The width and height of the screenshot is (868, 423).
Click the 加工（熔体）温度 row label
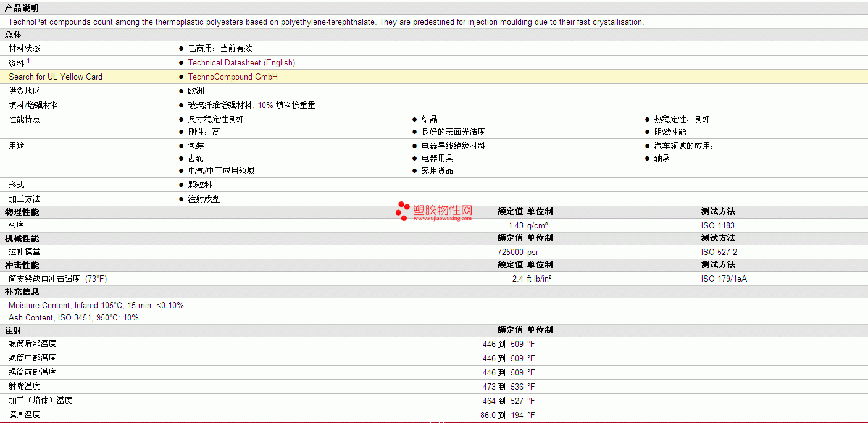coord(41,401)
